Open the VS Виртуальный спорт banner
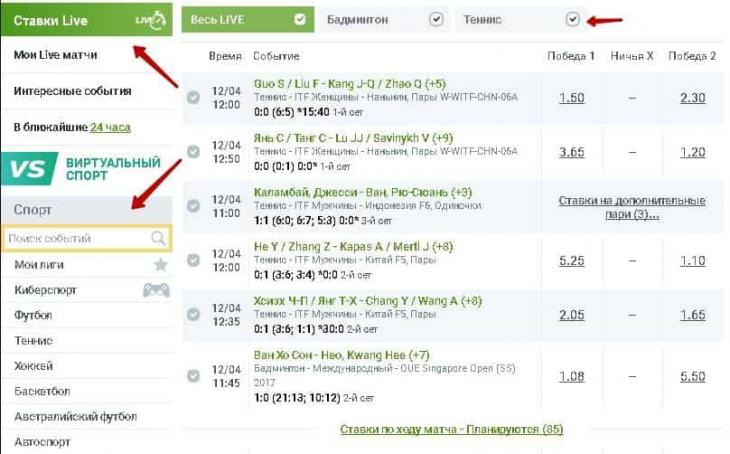 tap(87, 169)
